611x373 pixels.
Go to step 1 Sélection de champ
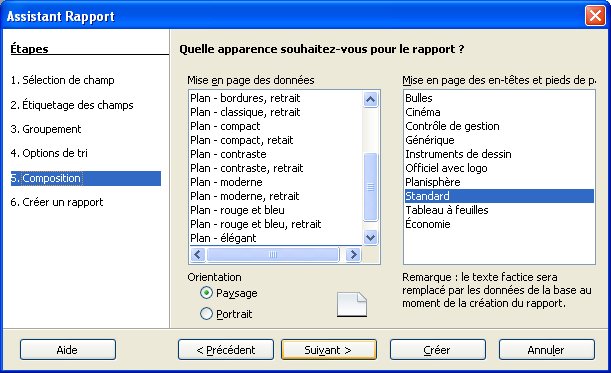tap(62, 80)
